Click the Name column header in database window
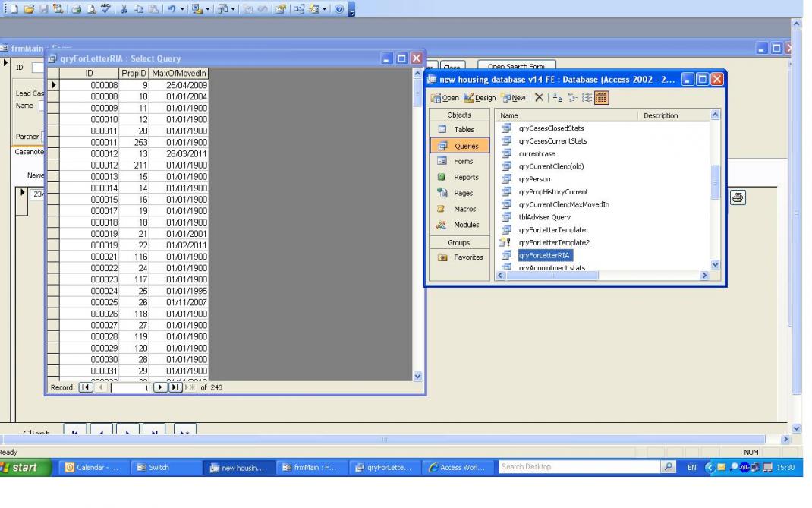 tap(567, 115)
